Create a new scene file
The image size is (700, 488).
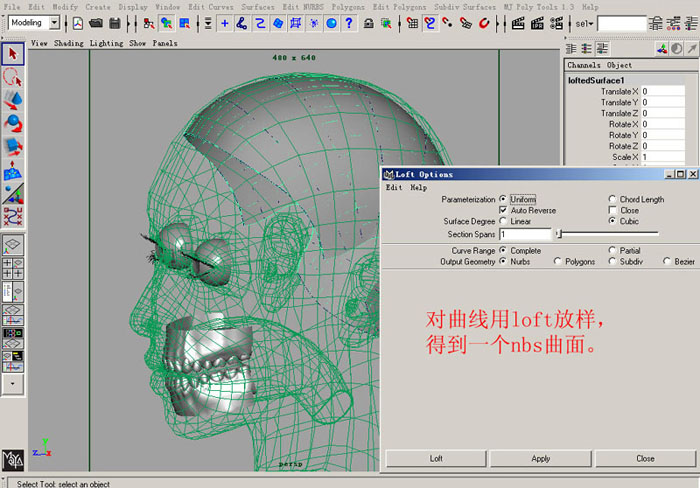coord(78,23)
